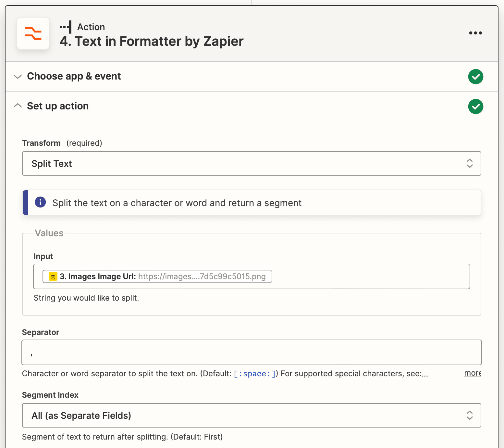
Task: Click the blue info icon
Action: pyautogui.click(x=40, y=202)
